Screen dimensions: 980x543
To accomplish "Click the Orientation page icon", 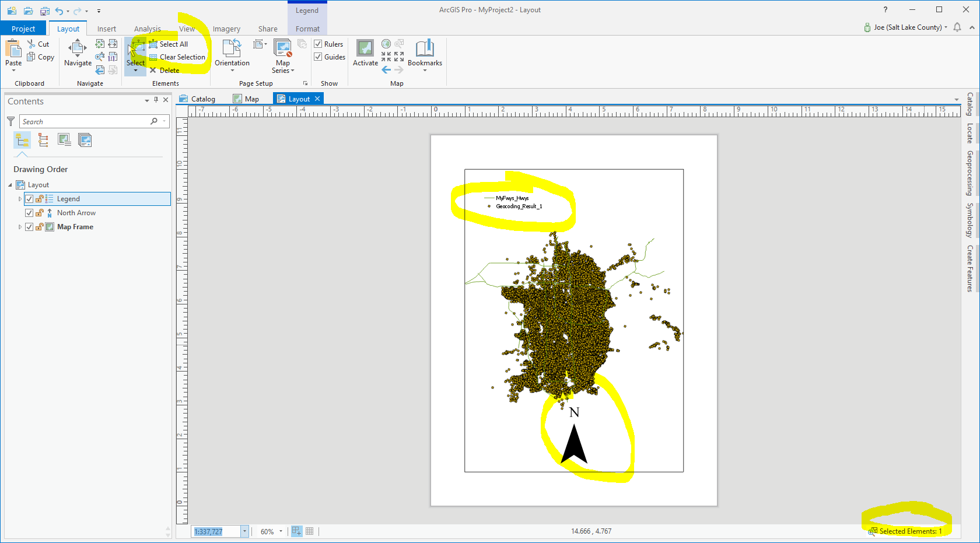I will (x=232, y=48).
